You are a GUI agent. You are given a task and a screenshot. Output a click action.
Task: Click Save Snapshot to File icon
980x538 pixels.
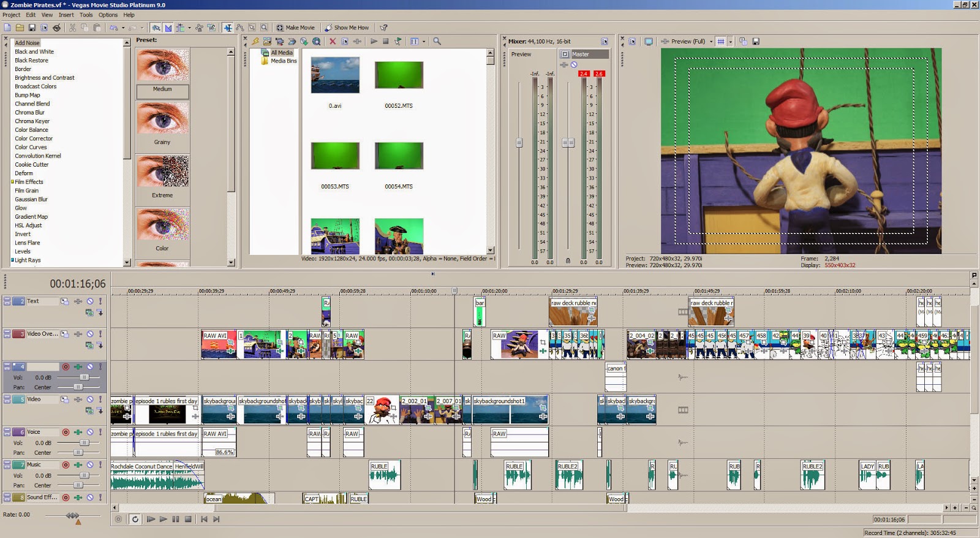click(756, 42)
